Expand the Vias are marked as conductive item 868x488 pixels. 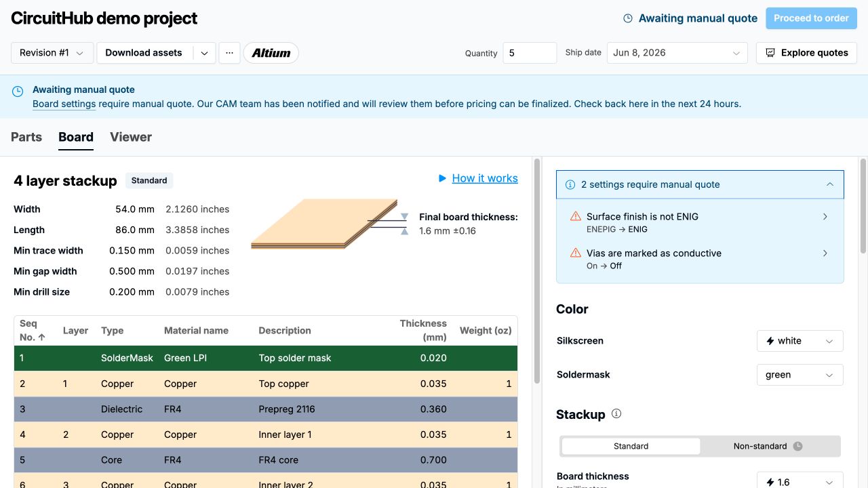(x=700, y=258)
